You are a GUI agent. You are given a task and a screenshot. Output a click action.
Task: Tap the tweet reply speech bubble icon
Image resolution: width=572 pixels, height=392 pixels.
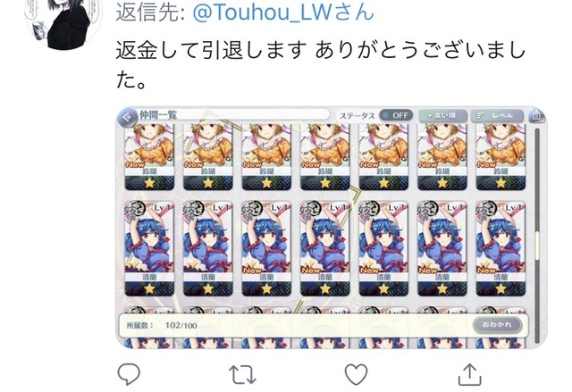[129, 374]
